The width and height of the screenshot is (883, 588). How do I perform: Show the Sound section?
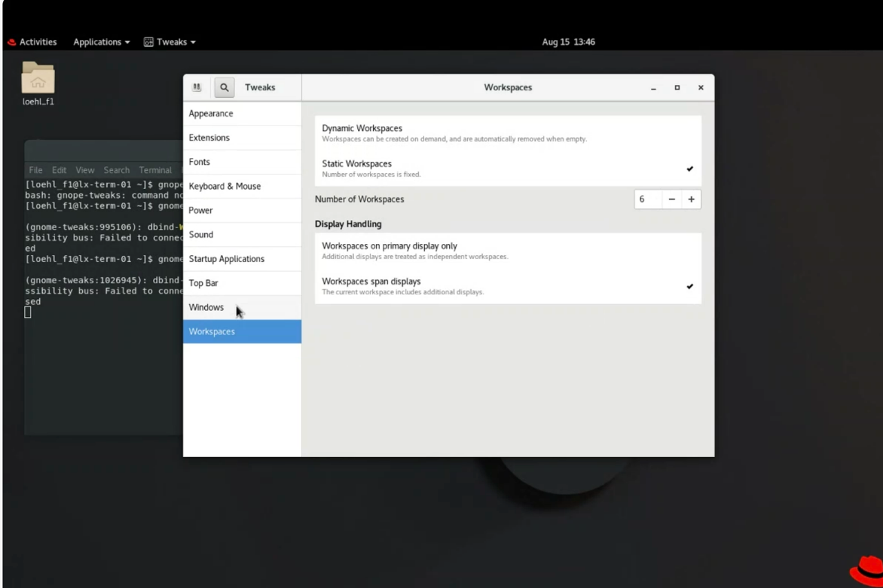click(242, 234)
